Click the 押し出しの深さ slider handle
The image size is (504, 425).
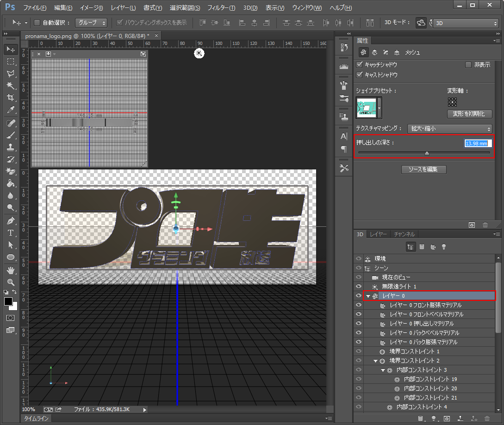[427, 153]
